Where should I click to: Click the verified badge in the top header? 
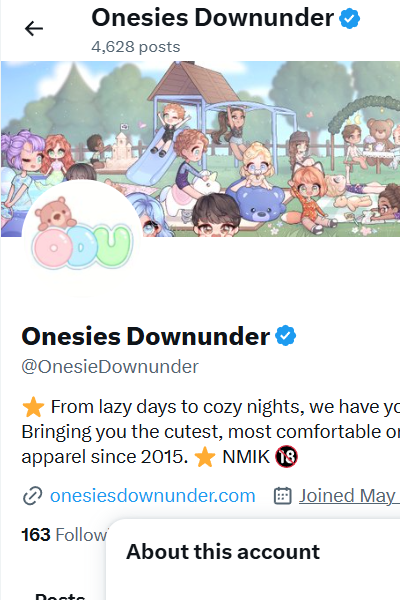coord(349,19)
